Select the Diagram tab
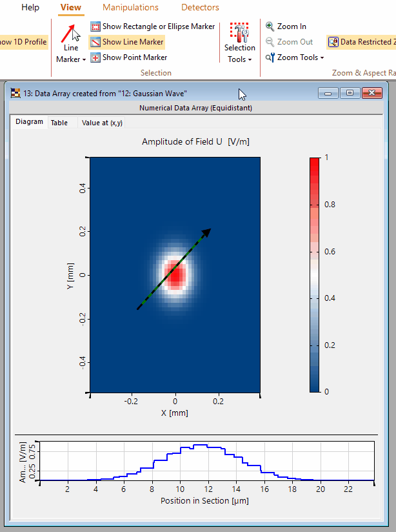Viewport: 396px width, 532px height. point(29,122)
